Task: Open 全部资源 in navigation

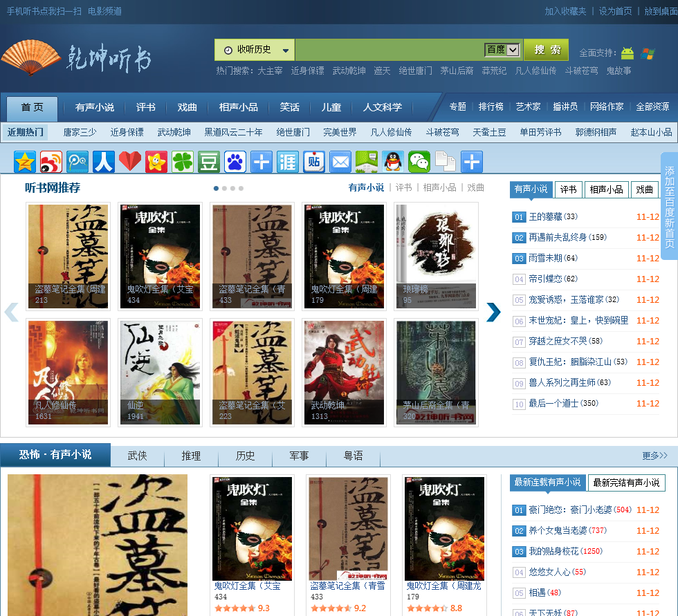Action: (652, 106)
